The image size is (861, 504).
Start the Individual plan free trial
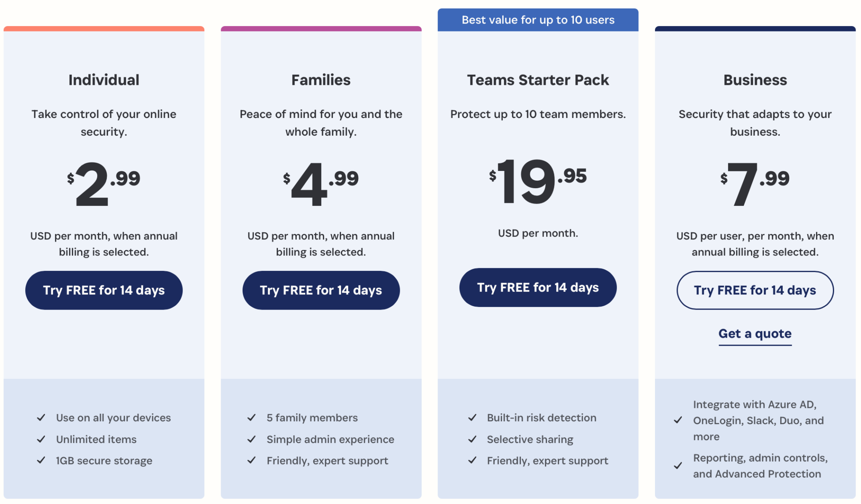click(103, 290)
